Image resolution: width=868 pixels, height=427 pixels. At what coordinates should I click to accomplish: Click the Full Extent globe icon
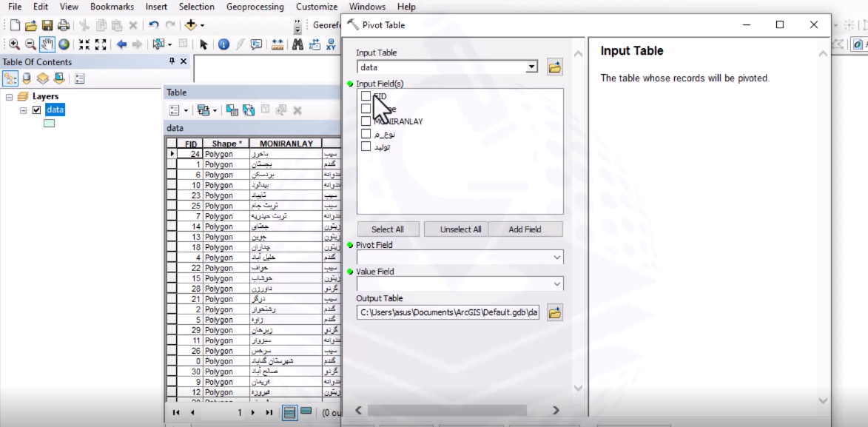64,44
